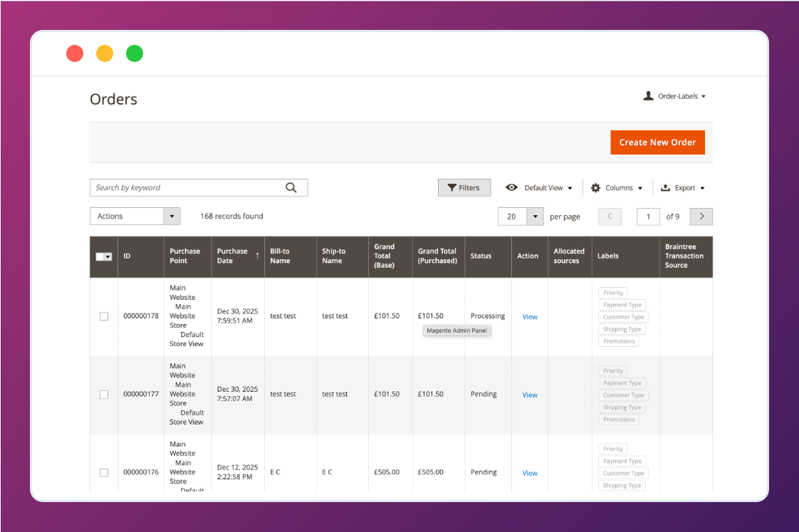Expand the Default View dropdown
Viewport: 799px width, 532px height.
pyautogui.click(x=570, y=188)
